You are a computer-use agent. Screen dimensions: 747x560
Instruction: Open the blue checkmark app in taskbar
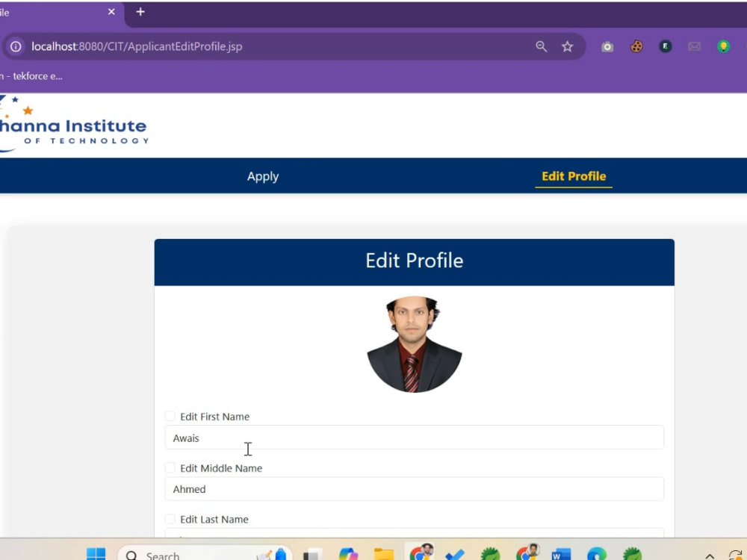pyautogui.click(x=454, y=555)
